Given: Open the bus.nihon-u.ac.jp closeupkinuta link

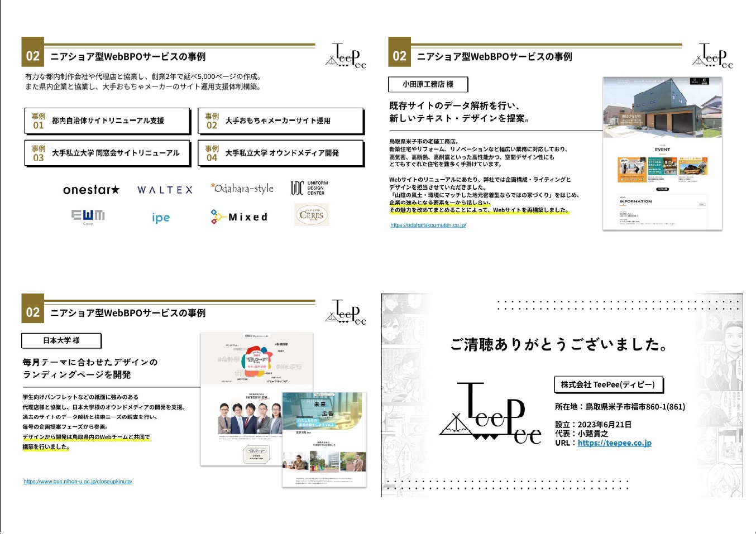Looking at the screenshot, I should click(78, 482).
